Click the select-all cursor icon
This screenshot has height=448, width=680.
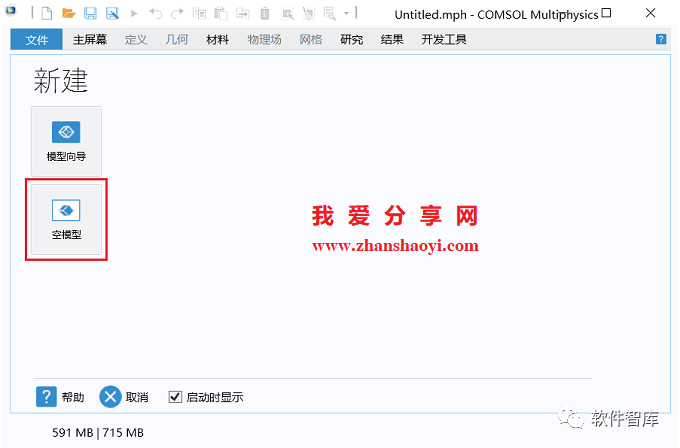(287, 14)
